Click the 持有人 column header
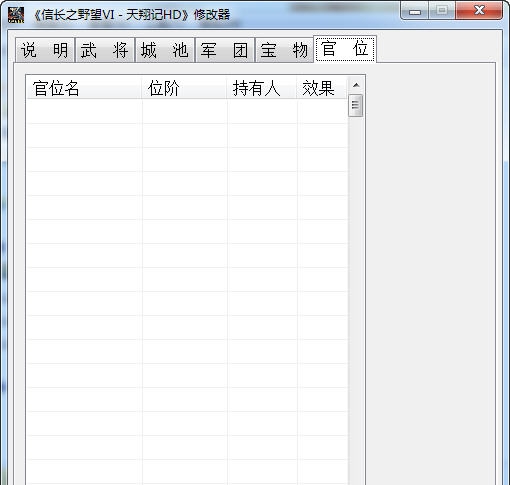 coord(262,88)
